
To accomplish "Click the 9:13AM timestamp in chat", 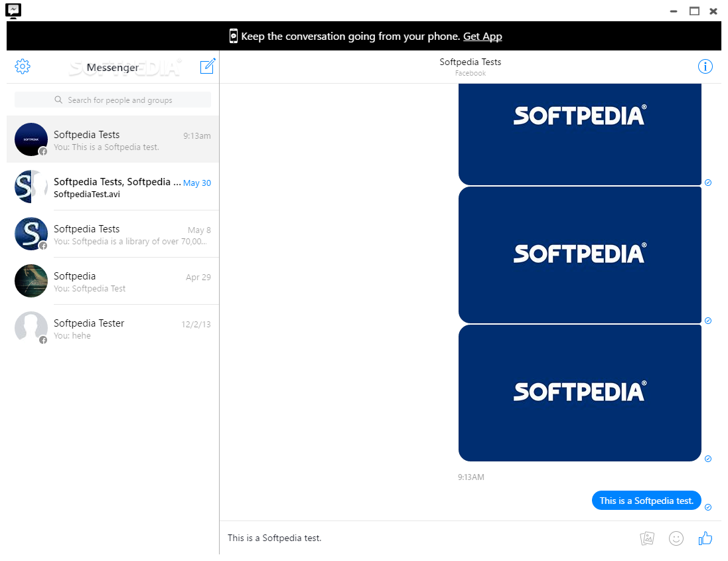I will point(471,477).
